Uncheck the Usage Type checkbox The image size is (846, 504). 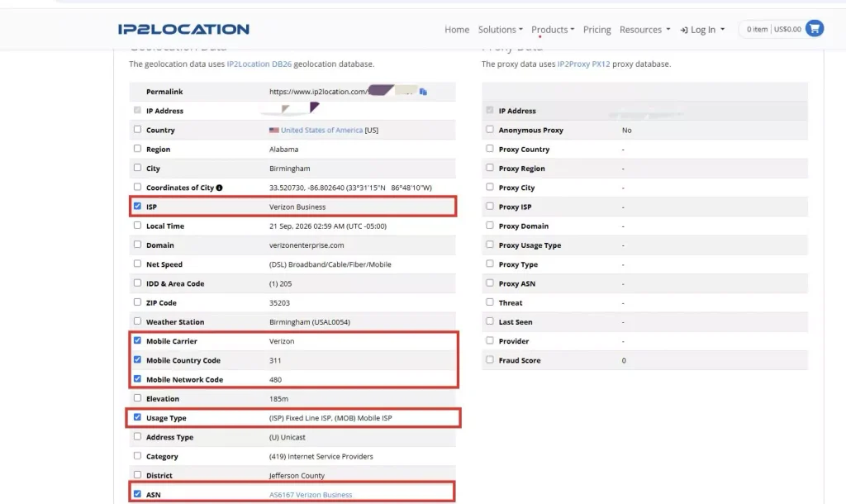pyautogui.click(x=138, y=417)
